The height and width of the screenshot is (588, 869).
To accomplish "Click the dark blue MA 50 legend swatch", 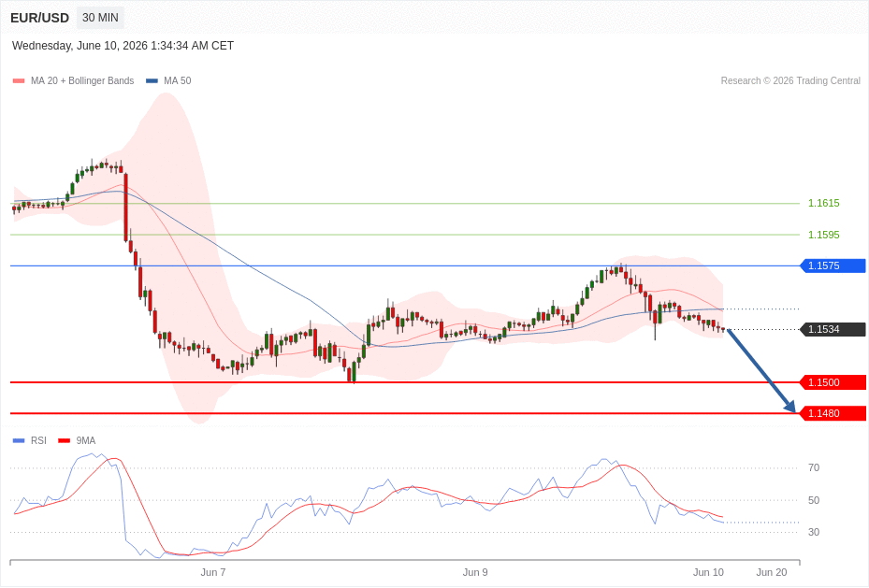I will (152, 80).
